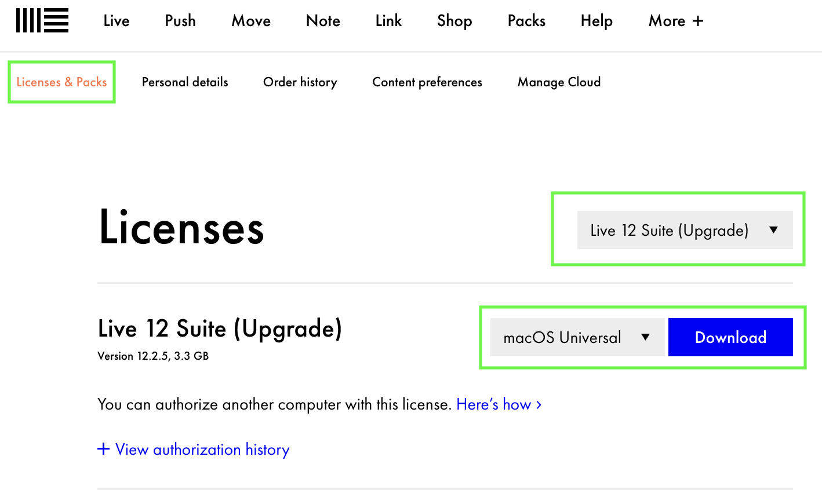Select Note in the top navigation

(x=323, y=21)
